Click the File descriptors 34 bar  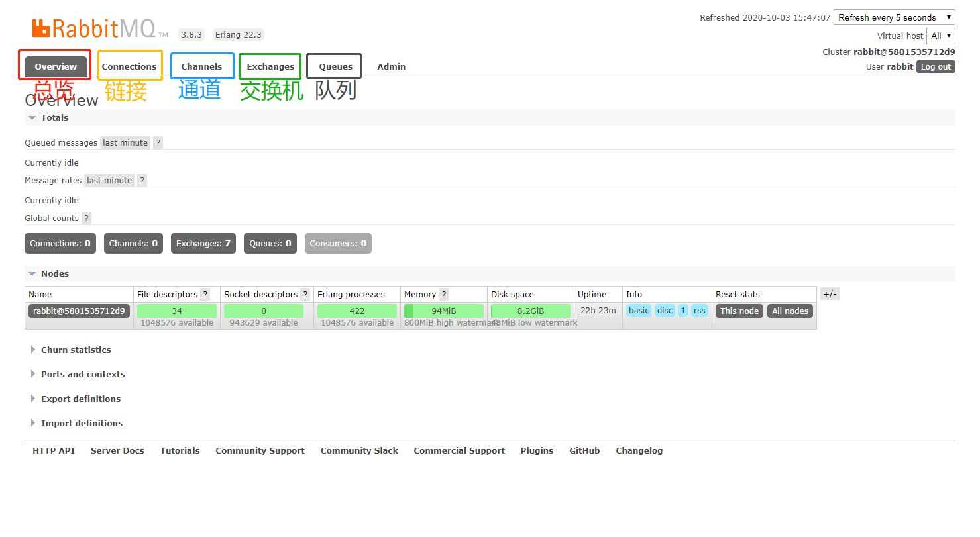[x=177, y=311]
